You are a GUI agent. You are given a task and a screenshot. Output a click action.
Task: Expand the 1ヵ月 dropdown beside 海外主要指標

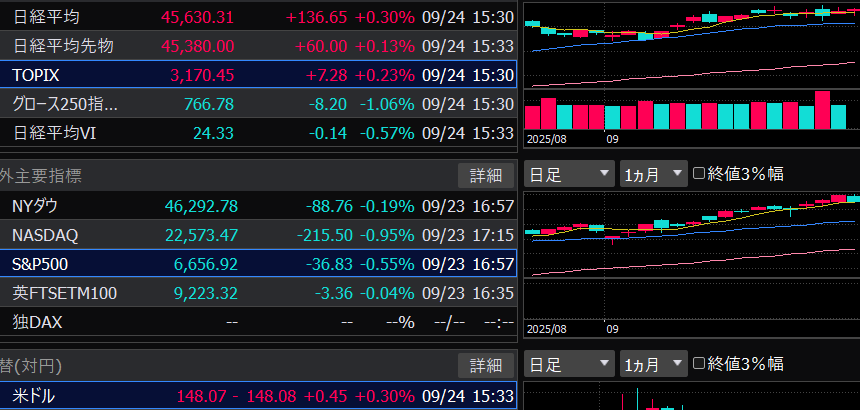654,174
